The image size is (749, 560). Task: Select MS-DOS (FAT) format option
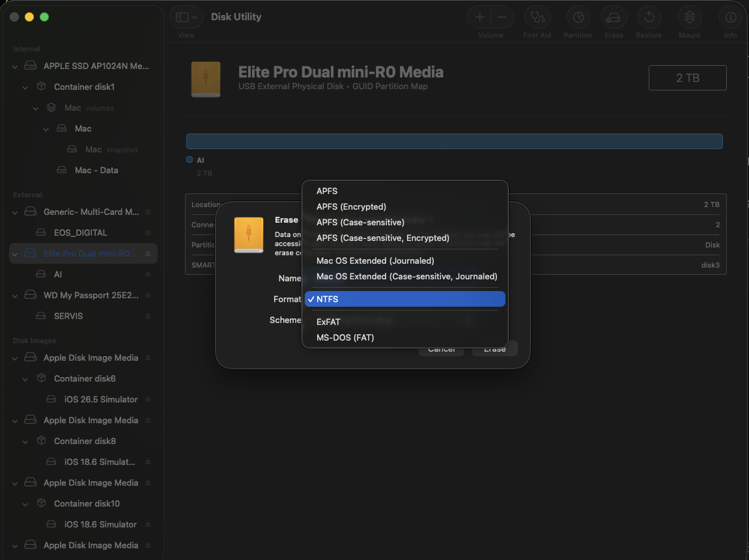404,337
